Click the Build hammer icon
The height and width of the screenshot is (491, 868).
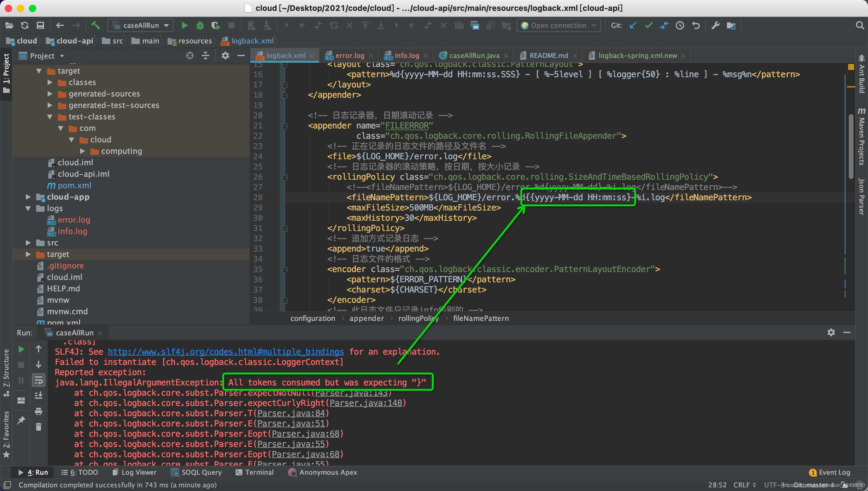click(x=95, y=25)
